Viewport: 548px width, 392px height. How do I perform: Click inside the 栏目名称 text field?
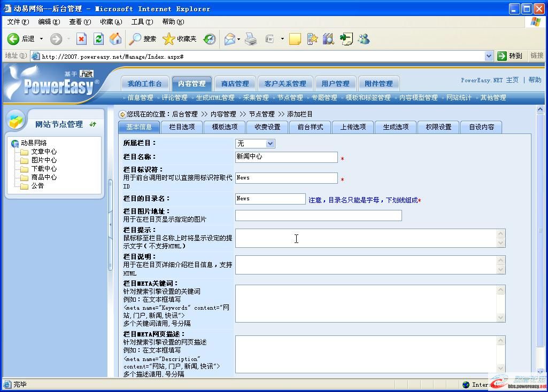tap(285, 157)
